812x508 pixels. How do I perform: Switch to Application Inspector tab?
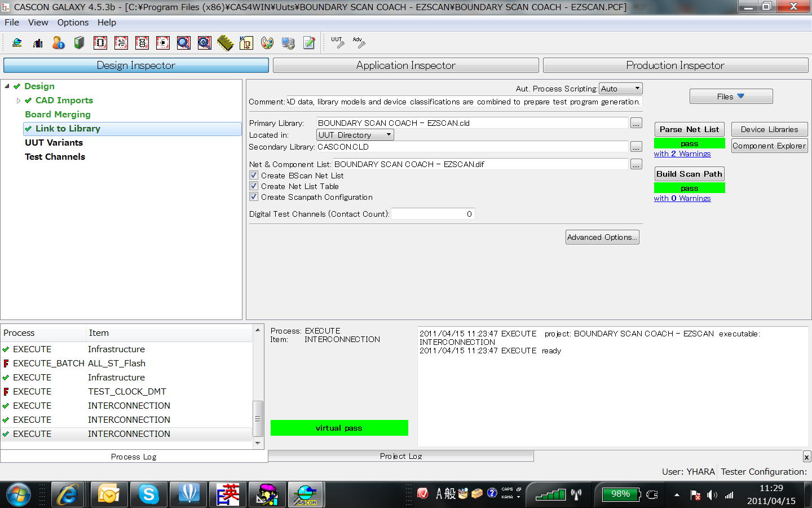coord(406,65)
